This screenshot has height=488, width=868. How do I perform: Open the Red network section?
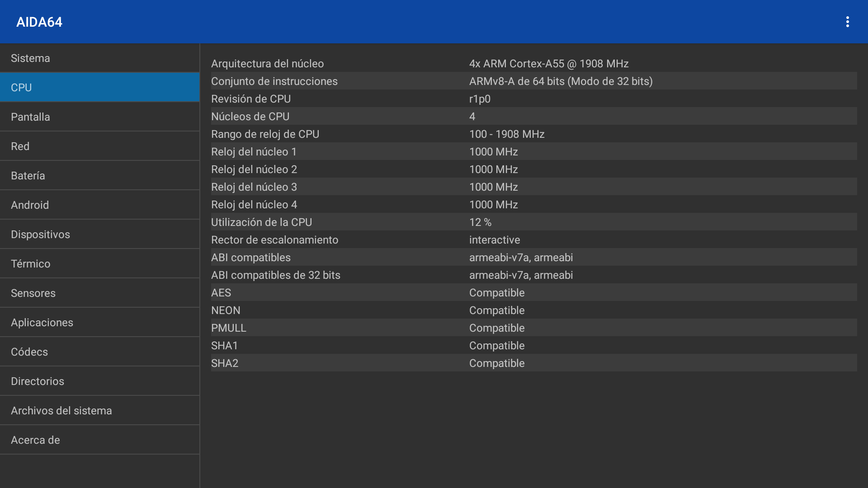(99, 146)
